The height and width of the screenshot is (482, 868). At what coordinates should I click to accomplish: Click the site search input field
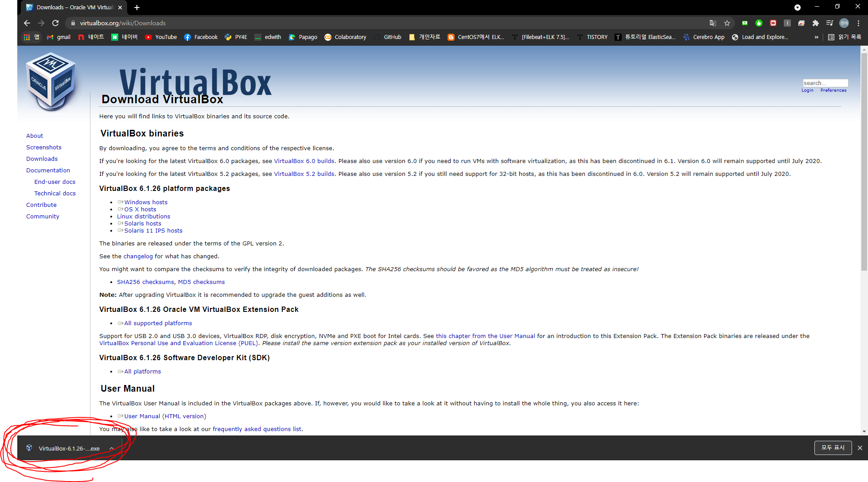click(x=825, y=83)
